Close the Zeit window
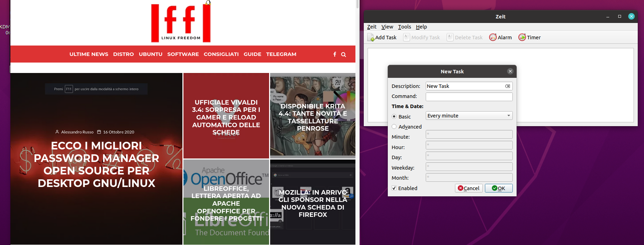Screen dimensions: 644x245 coord(631,16)
